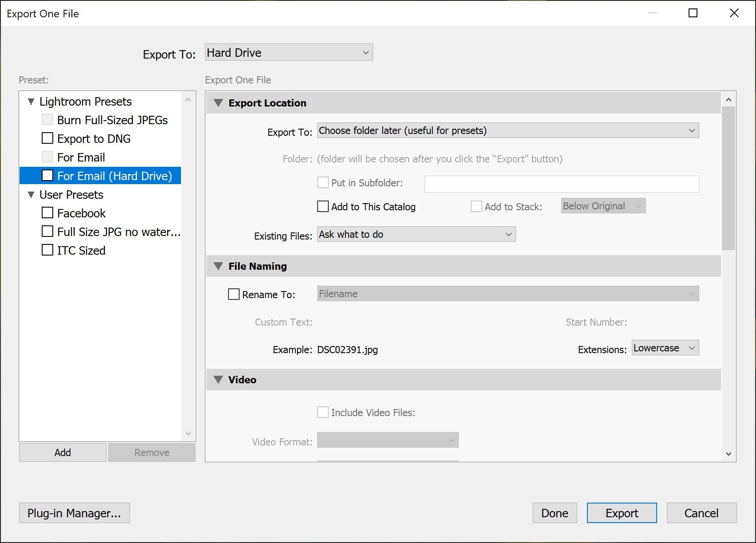The width and height of the screenshot is (756, 543).
Task: Click the Add preset button
Action: point(62,452)
